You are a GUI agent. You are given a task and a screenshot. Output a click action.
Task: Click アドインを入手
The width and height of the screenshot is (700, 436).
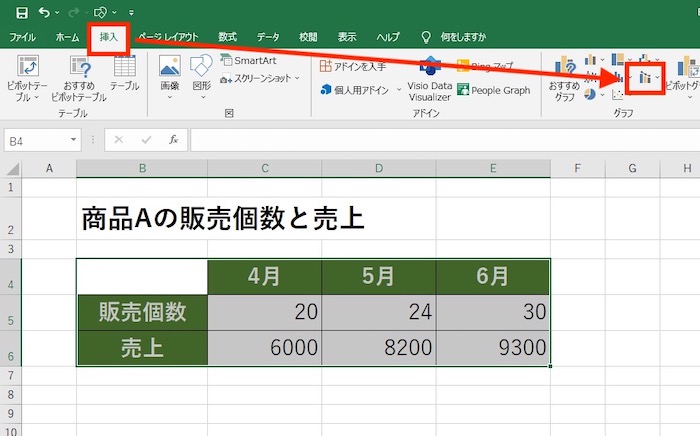[x=353, y=66]
